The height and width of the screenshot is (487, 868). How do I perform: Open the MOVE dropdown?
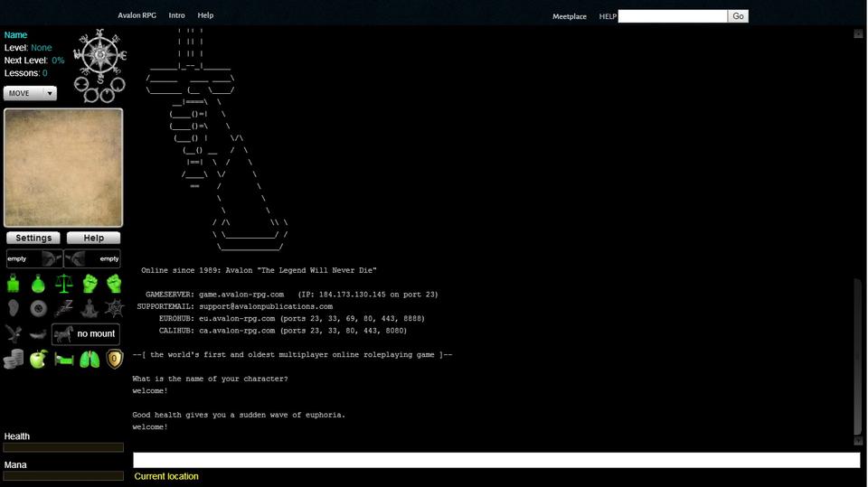click(30, 93)
